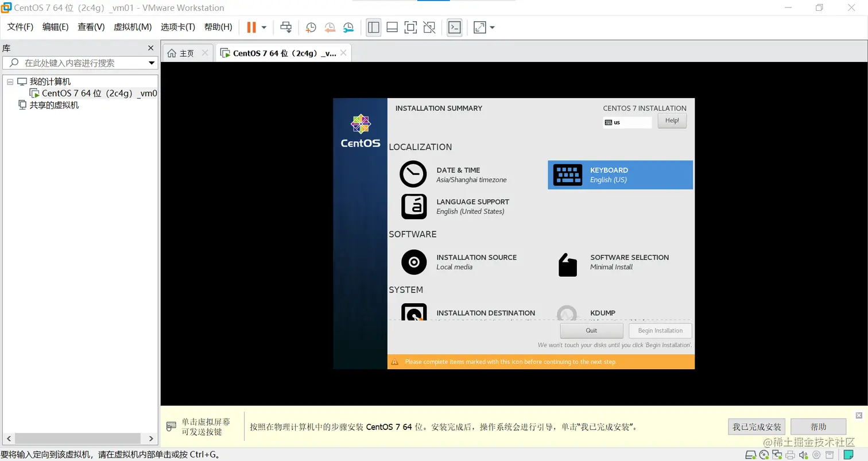Screen dimensions: 868x461
Task: Enter full screen mode icon
Action: 410,27
